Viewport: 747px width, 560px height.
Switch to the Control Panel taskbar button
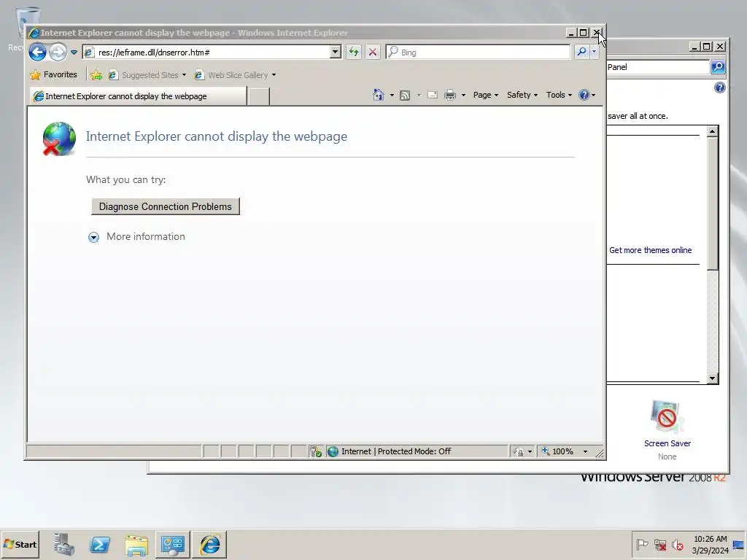coord(172,544)
